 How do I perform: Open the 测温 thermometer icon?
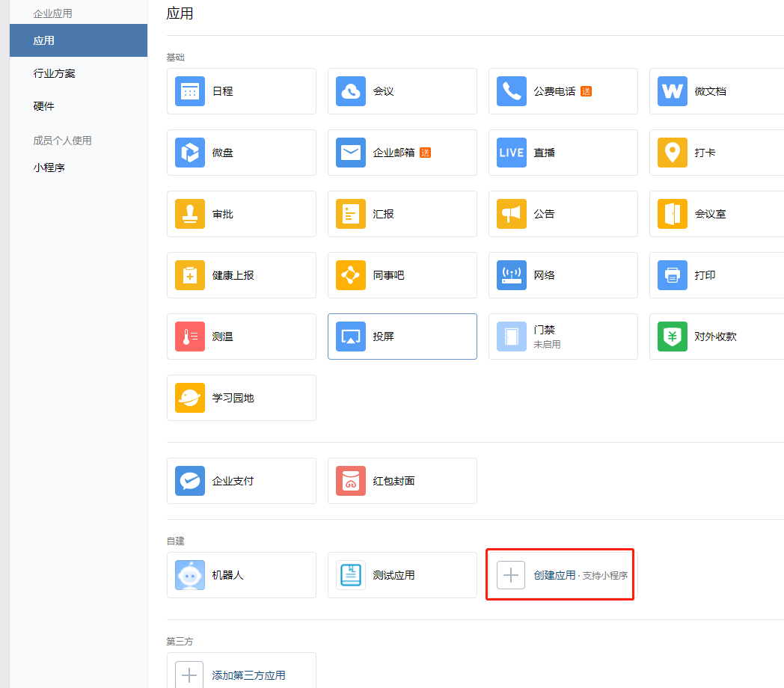tap(190, 337)
